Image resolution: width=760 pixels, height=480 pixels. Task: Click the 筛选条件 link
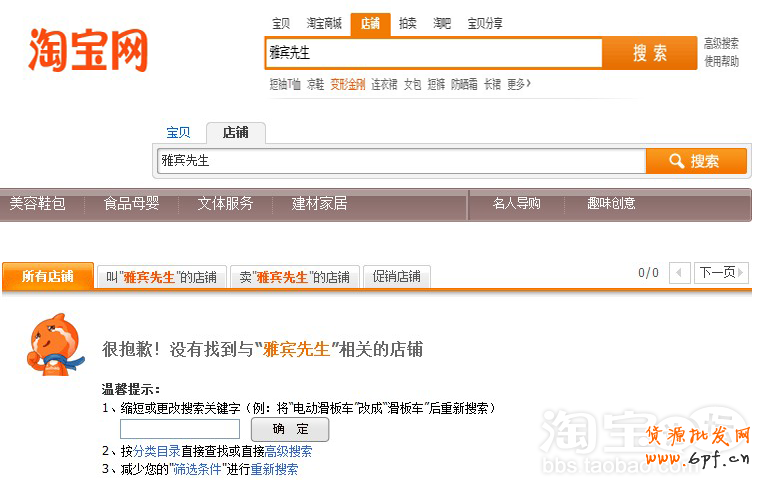point(197,469)
